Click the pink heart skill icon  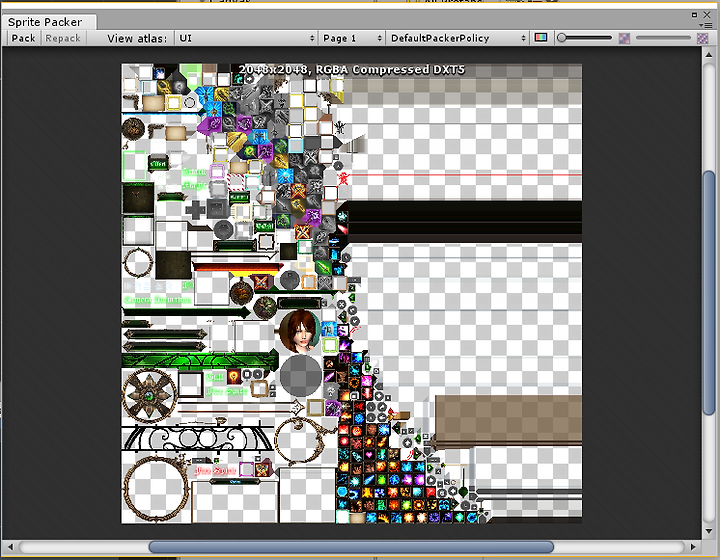pyautogui.click(x=369, y=455)
